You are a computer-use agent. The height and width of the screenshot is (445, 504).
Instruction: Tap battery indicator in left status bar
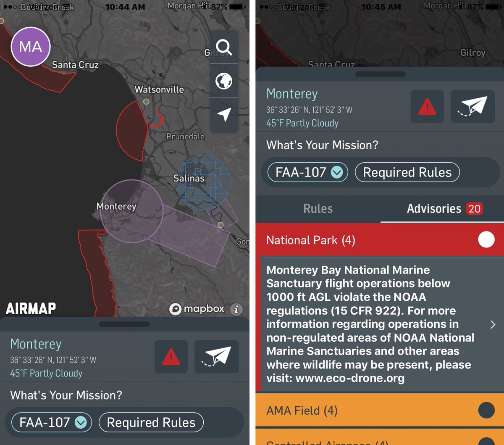coord(237,7)
